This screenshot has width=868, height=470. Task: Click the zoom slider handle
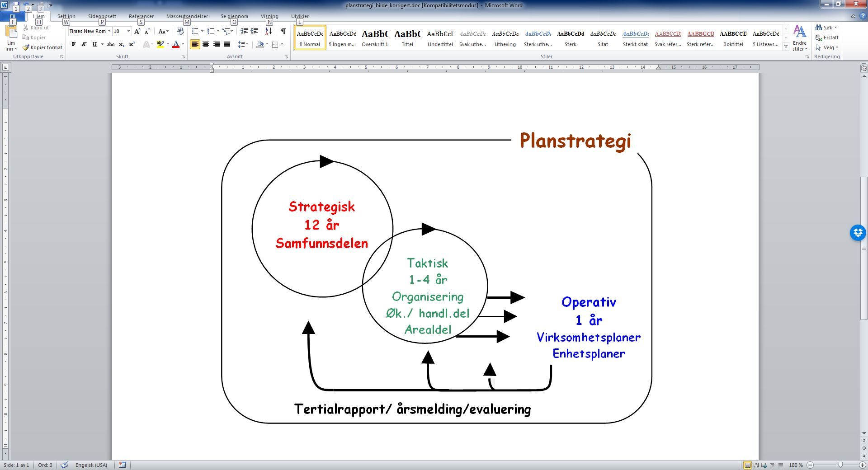coord(840,465)
